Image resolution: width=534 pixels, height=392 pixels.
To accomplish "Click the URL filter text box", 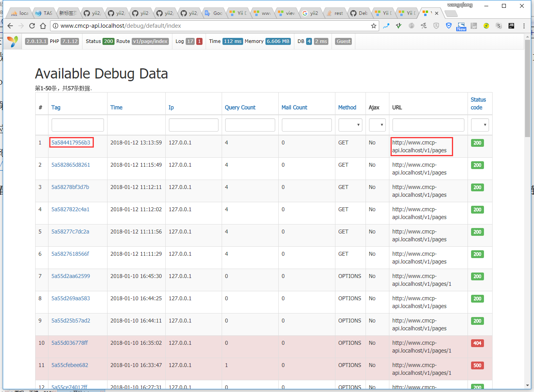I will pyautogui.click(x=428, y=125).
